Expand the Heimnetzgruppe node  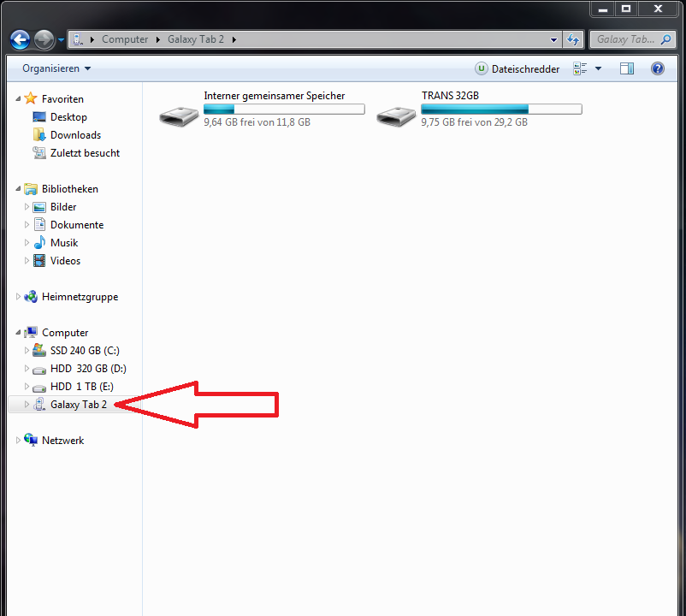point(18,297)
